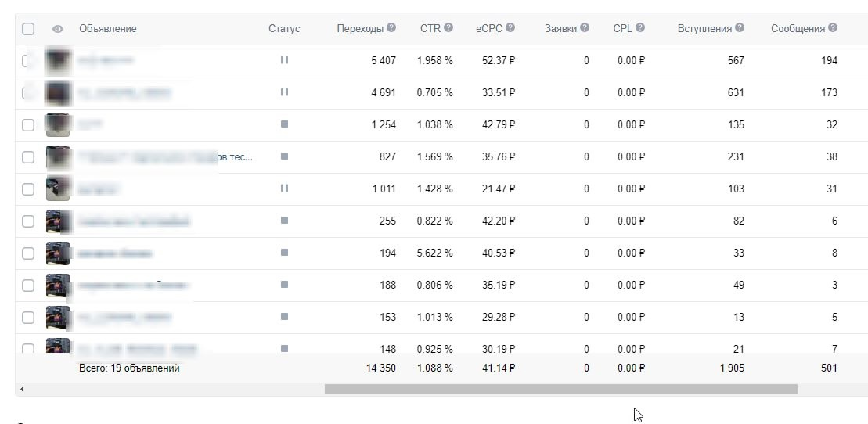
Task: Sort by Переходы column header text
Action: tap(360, 28)
